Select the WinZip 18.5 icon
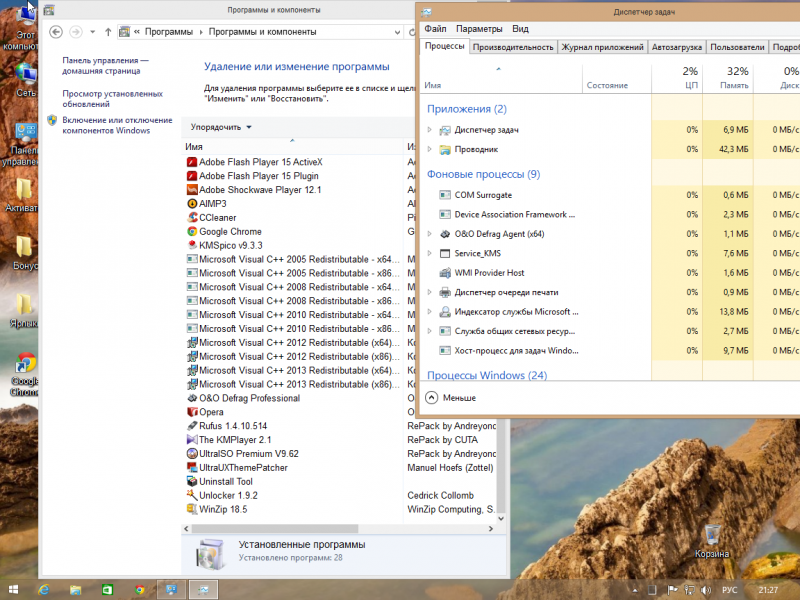 [192, 509]
